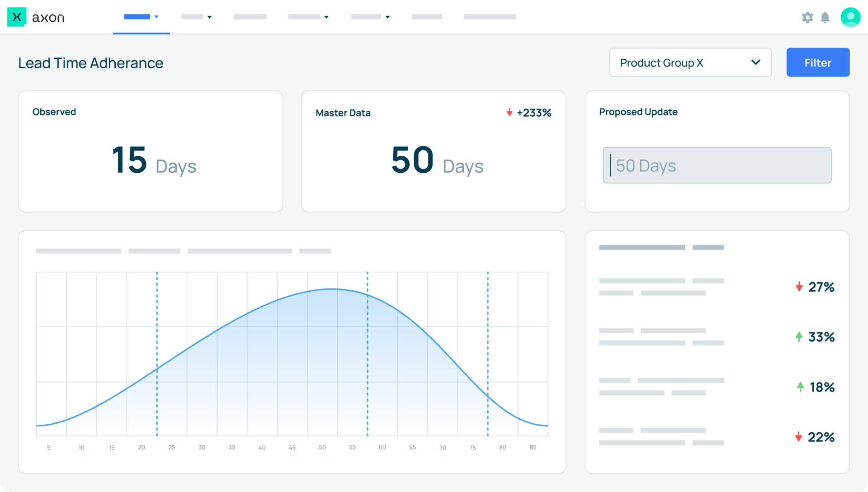Select the sixth navigation menu item
Screen dimensions: 868x492
click(427, 17)
